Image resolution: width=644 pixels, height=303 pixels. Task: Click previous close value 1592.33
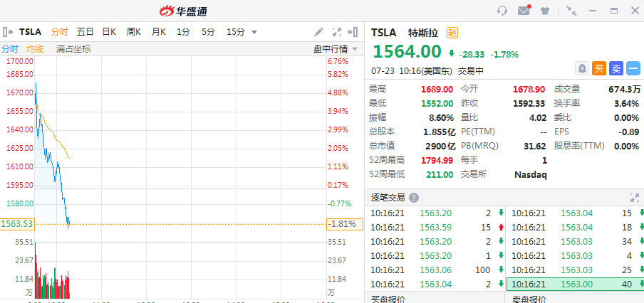pyautogui.click(x=530, y=103)
